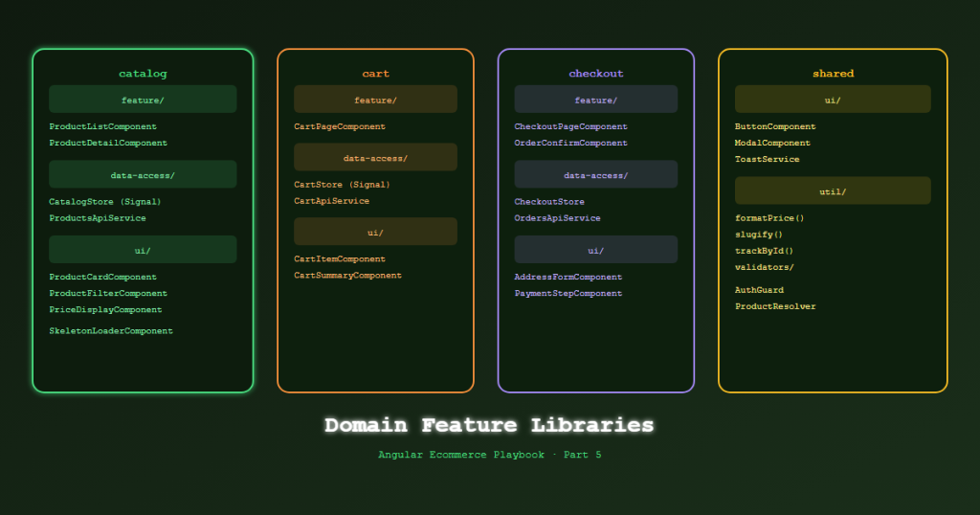Click CartApiService
The height and width of the screenshot is (515, 980).
332,201
